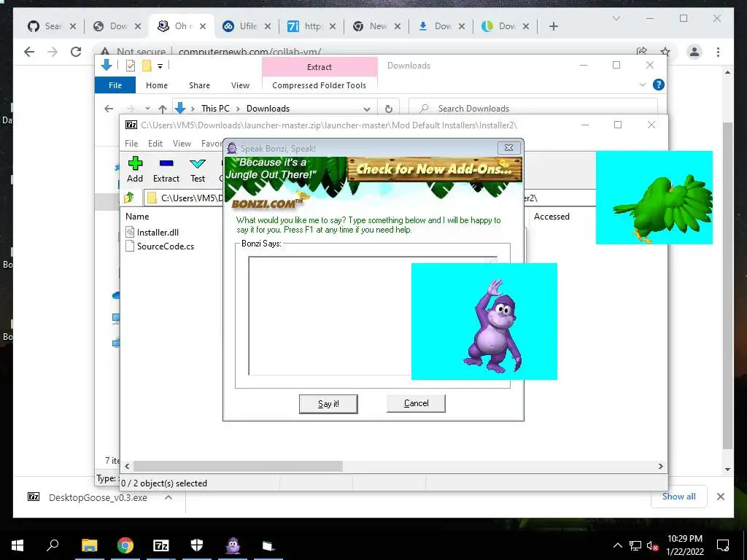Open Windows Security shield in taskbar

tap(197, 545)
